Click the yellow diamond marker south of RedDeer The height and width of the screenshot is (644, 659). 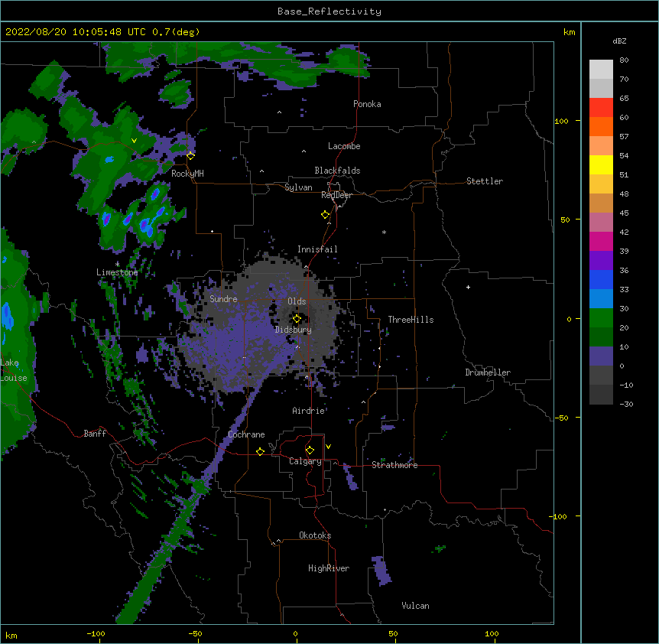pos(325,215)
